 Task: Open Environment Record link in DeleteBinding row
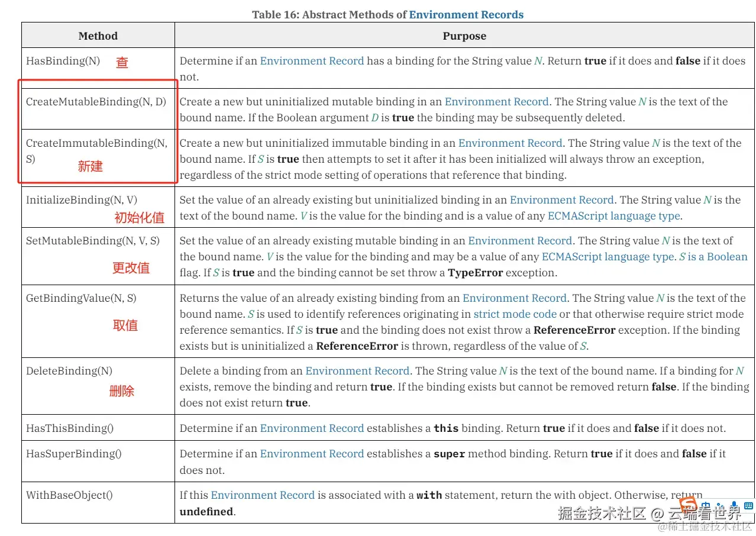click(357, 371)
